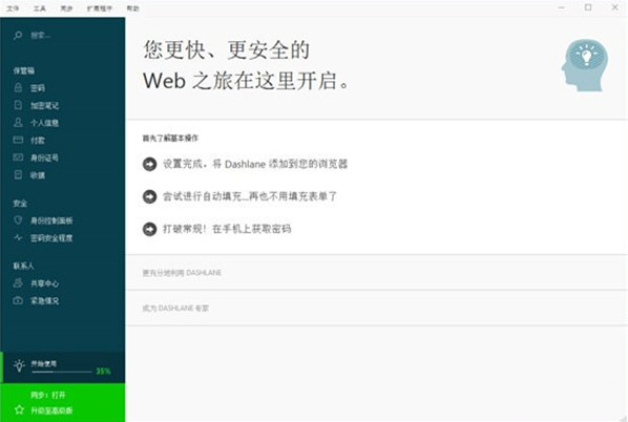Open 共享中心 sharing center icon
628x422 pixels.
coord(18,283)
